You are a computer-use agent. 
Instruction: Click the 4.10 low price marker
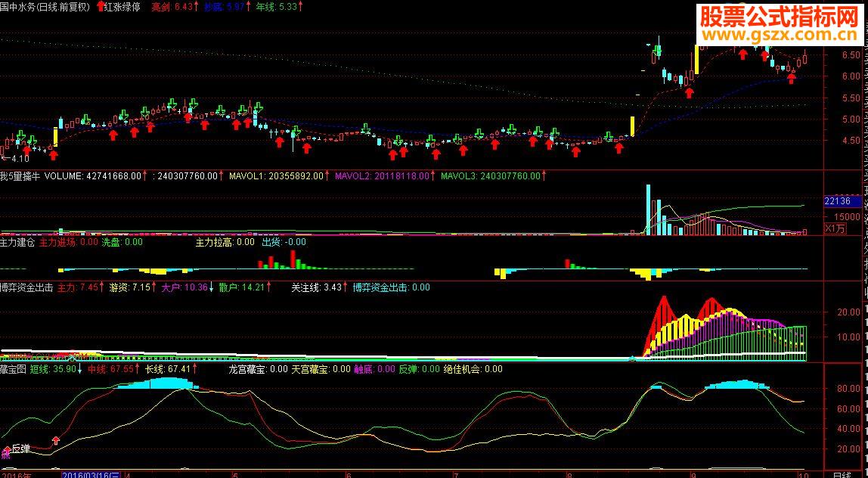(x=15, y=159)
